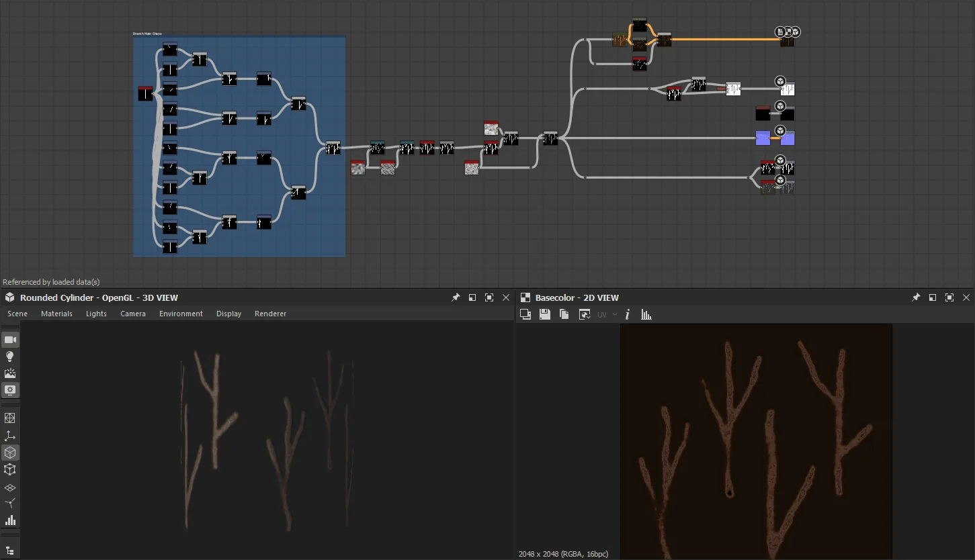975x560 pixels.
Task: Open the Renderer menu
Action: click(x=270, y=314)
